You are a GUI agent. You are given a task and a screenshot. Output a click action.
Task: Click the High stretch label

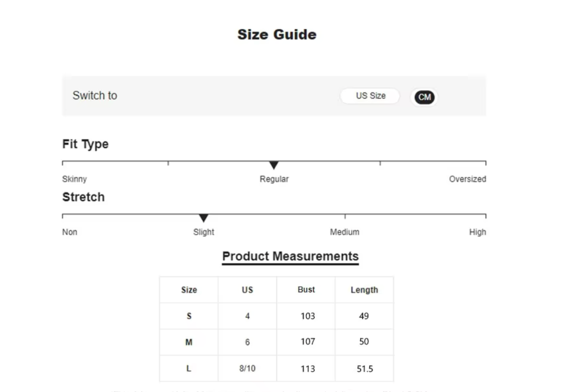(x=477, y=232)
